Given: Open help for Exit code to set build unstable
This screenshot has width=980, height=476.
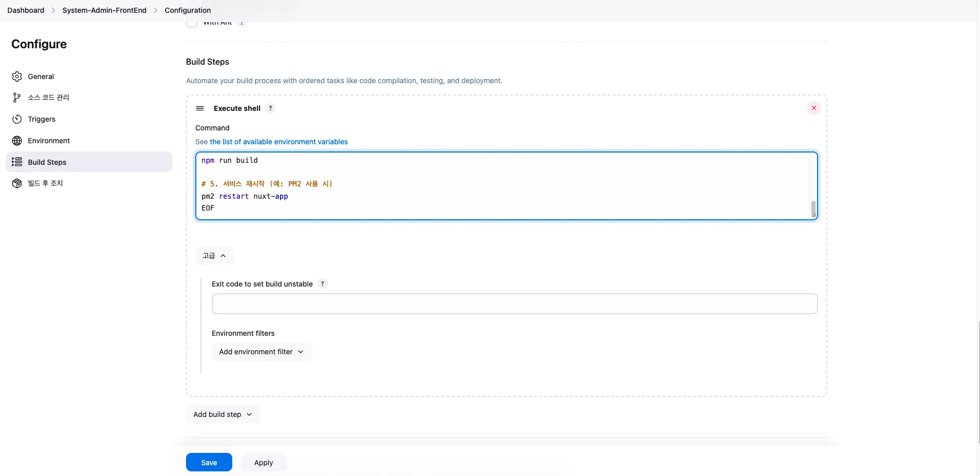Looking at the screenshot, I should click(322, 284).
